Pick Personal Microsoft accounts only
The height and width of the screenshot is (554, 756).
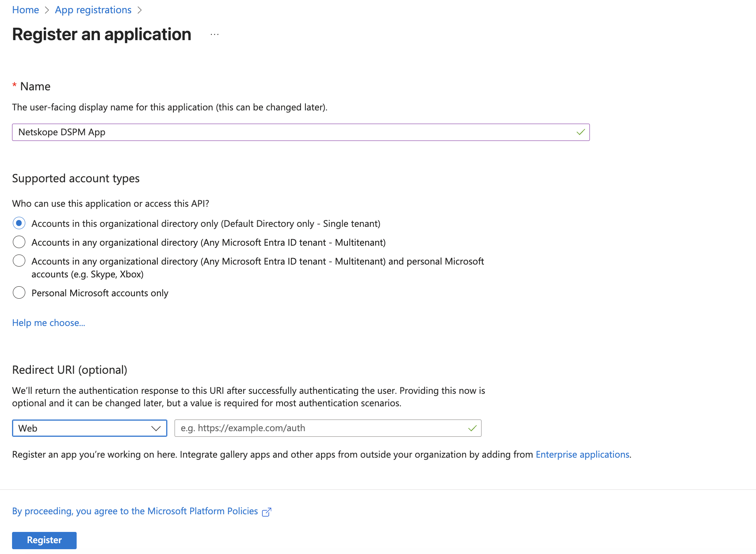(19, 293)
